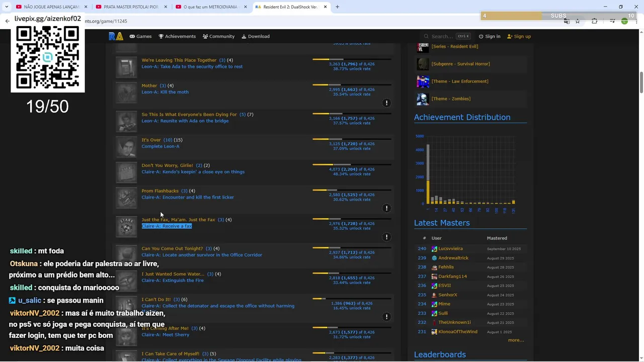Open Fehhlis profile in Latest Masters
644x362 pixels.
pyautogui.click(x=446, y=267)
